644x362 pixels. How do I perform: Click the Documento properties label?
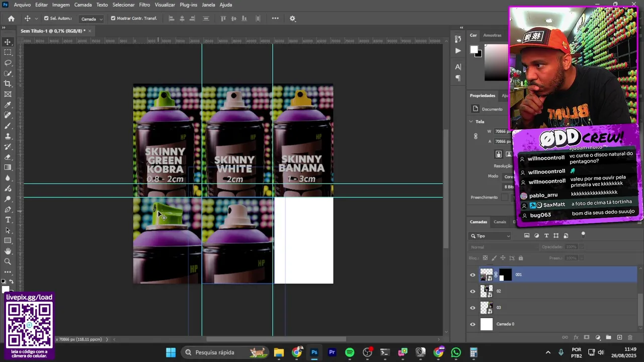point(492,109)
